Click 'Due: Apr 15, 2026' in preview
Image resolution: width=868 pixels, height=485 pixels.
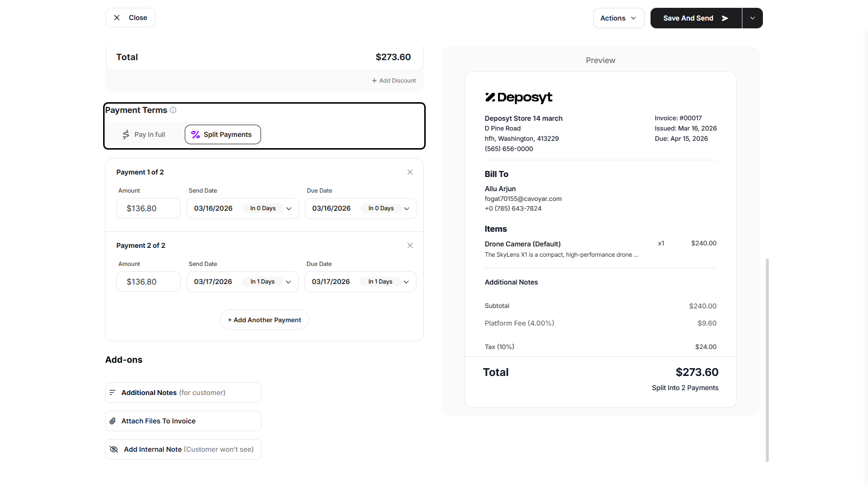click(x=681, y=138)
